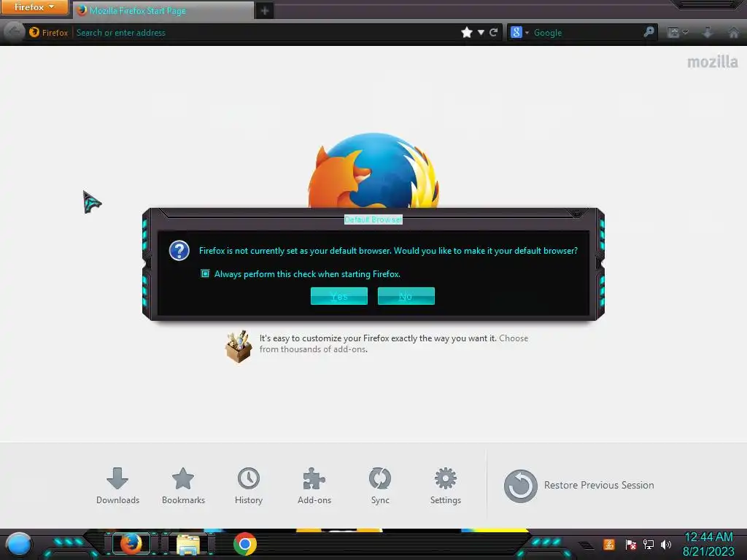The image size is (747, 560).
Task: Click the network tray icon
Action: point(649,544)
